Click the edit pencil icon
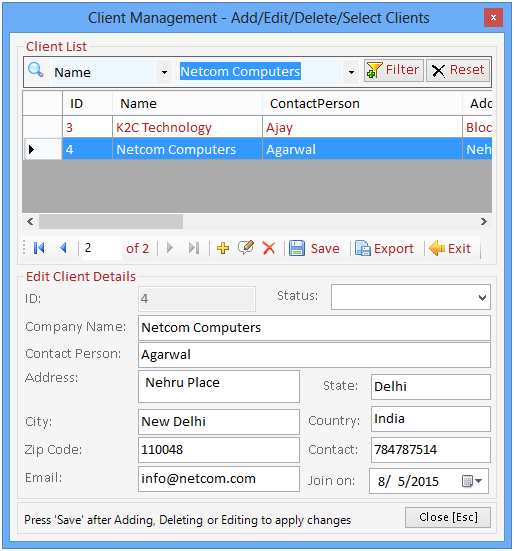The height and width of the screenshot is (551, 514). click(246, 247)
